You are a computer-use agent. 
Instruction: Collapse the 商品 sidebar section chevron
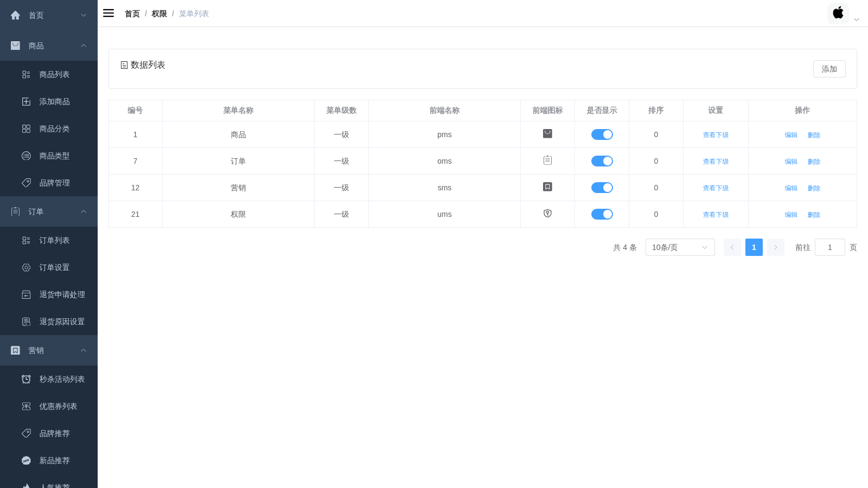(x=84, y=46)
